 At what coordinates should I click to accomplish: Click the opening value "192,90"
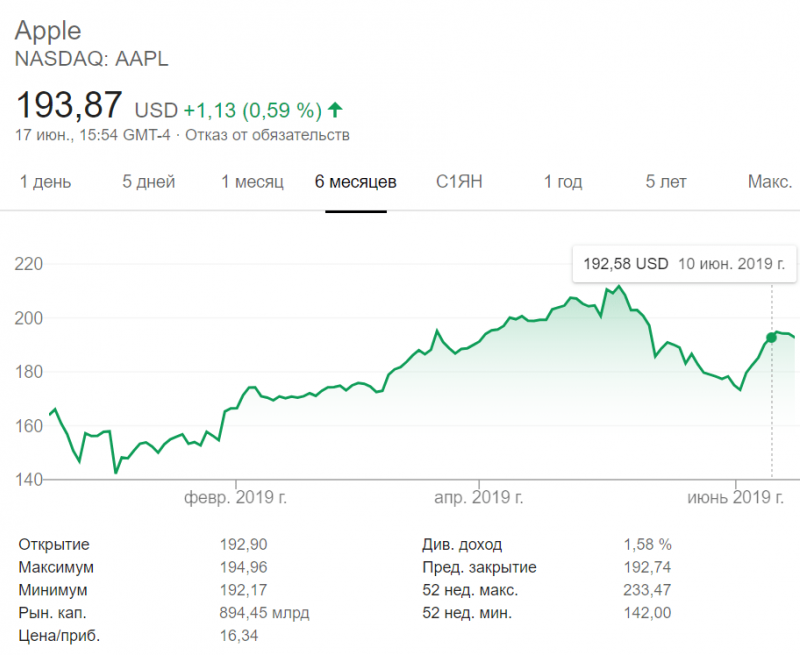pos(243,545)
